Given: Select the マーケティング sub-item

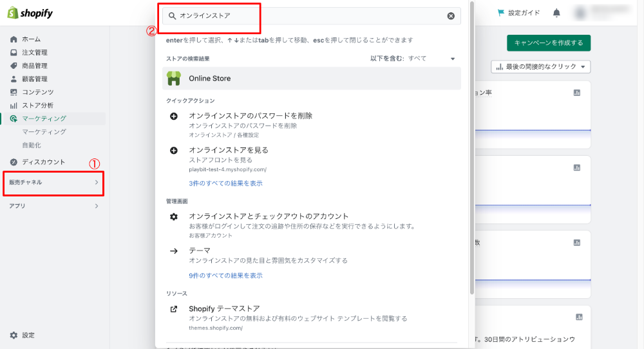Looking at the screenshot, I should pyautogui.click(x=44, y=132).
